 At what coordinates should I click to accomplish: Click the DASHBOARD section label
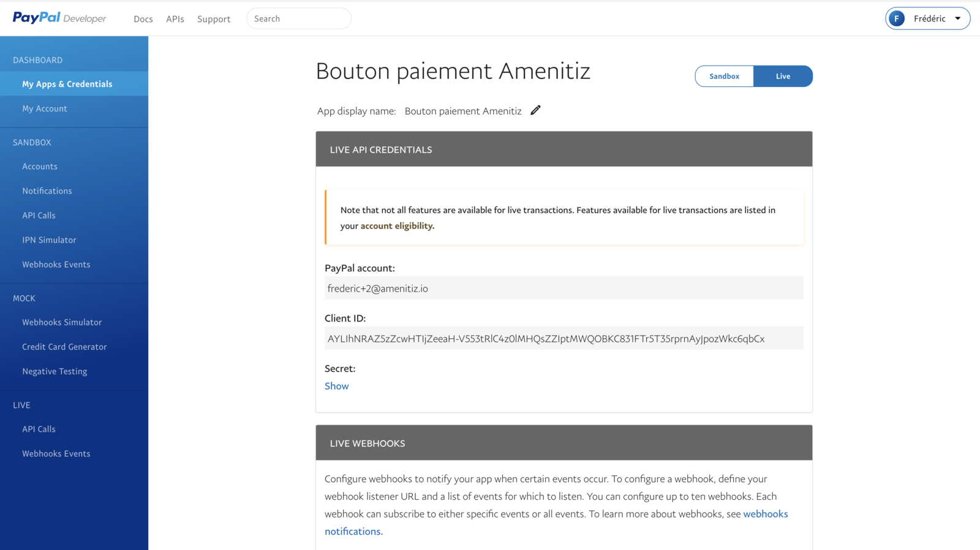coord(38,60)
